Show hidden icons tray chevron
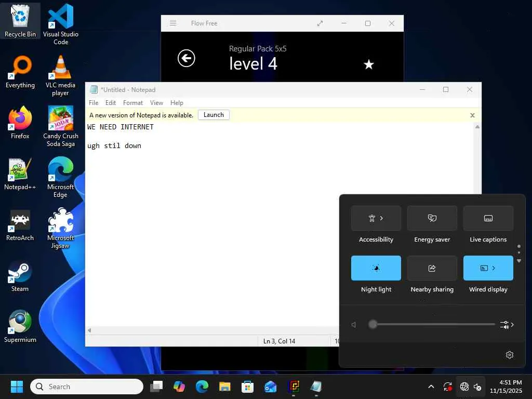Image resolution: width=532 pixels, height=399 pixels. pyautogui.click(x=431, y=387)
